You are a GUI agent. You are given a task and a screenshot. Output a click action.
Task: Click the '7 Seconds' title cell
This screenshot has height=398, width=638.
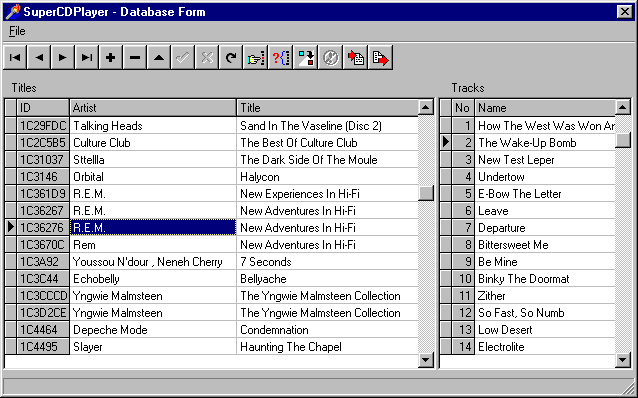click(327, 262)
